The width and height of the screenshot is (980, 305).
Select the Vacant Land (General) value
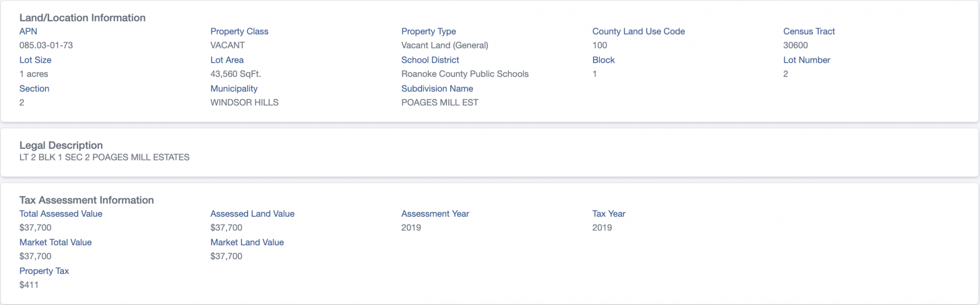pyautogui.click(x=445, y=45)
